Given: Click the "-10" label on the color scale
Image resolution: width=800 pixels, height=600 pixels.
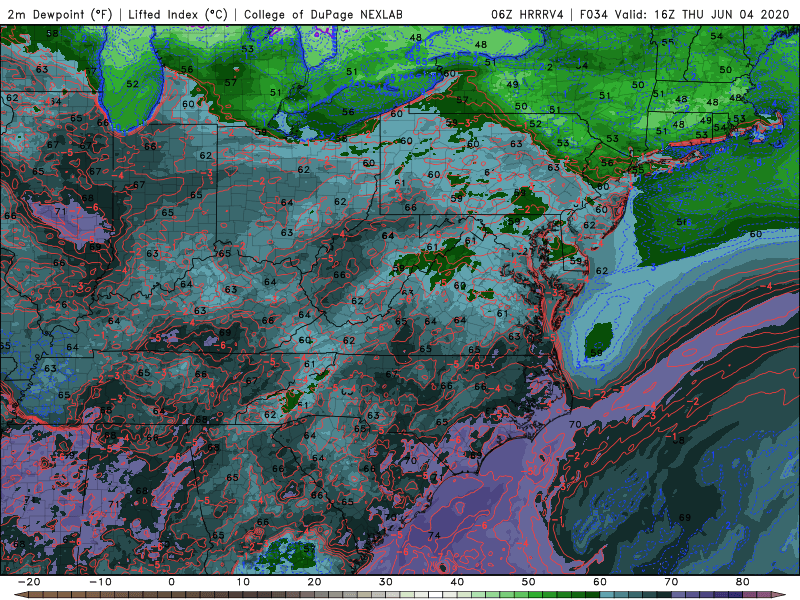Looking at the screenshot, I should [100, 582].
